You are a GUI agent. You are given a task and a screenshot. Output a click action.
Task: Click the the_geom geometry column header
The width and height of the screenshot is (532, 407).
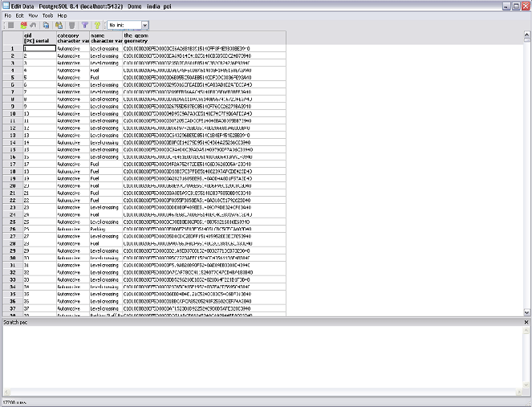coord(204,38)
